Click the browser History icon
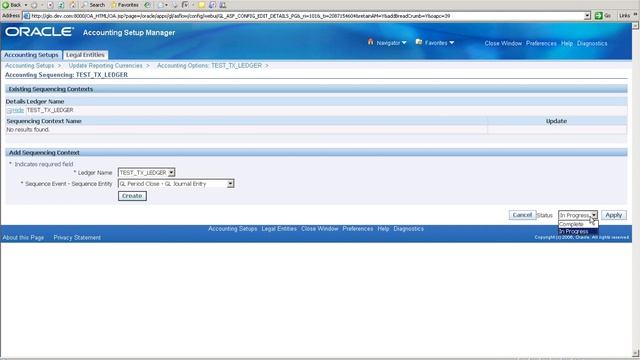Viewport: 640px width, 360px height. click(147, 5)
